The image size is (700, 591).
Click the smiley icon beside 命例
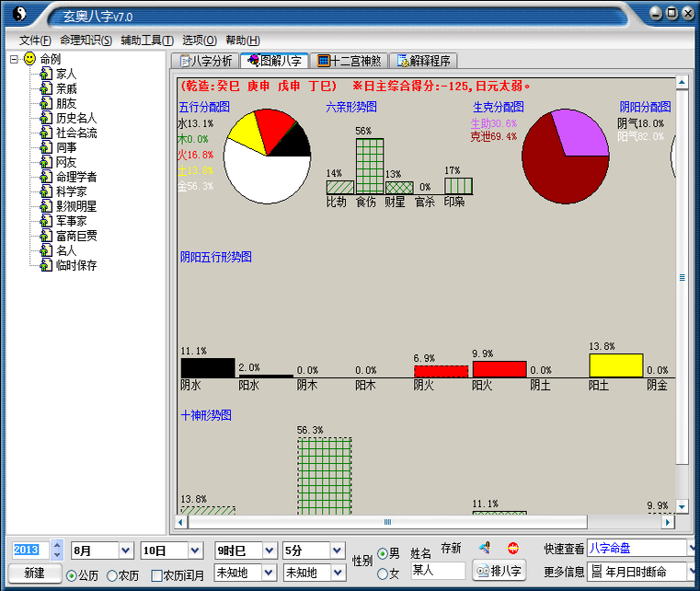click(x=29, y=59)
